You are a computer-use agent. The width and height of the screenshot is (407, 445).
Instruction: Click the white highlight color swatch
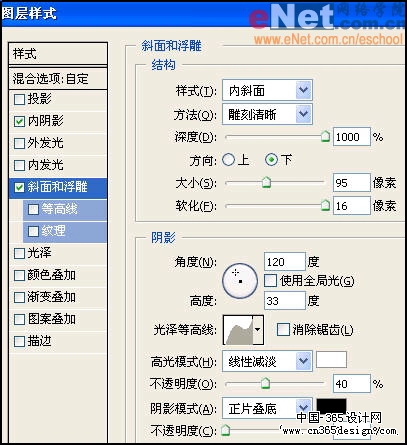coord(331,360)
